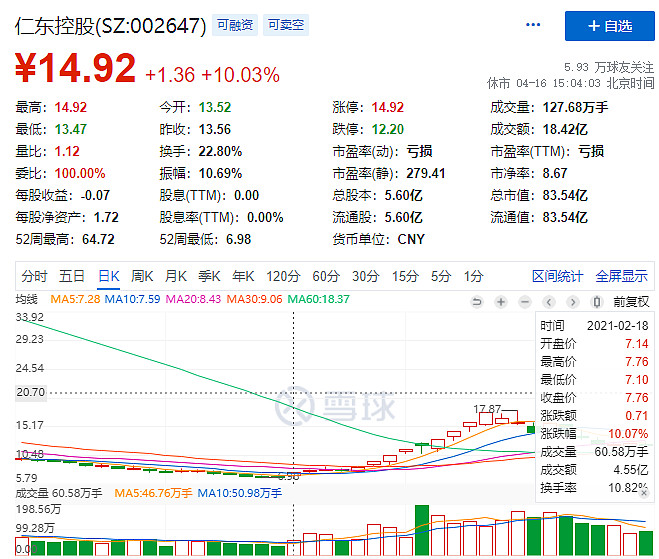This screenshot has height=559, width=659.
Task: Click MA5:7.28 indicator label
Action: (75, 299)
